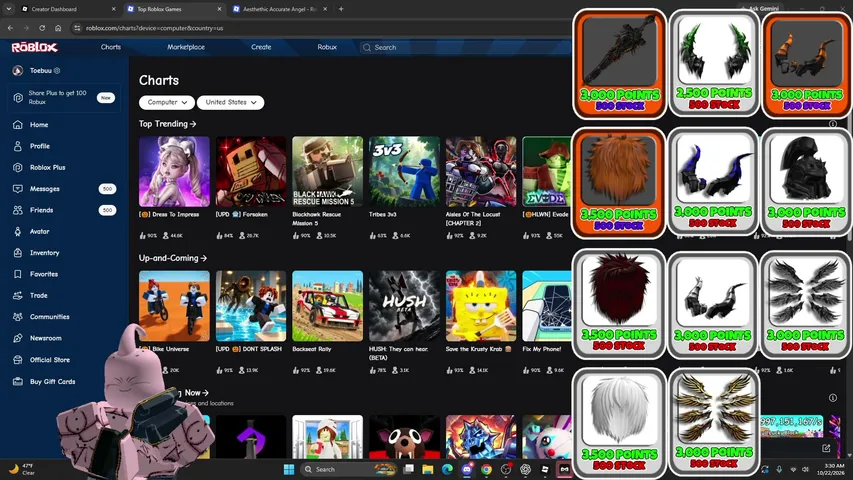The height and width of the screenshot is (480, 853).
Task: Go to Profile in the sidebar
Action: 40,146
